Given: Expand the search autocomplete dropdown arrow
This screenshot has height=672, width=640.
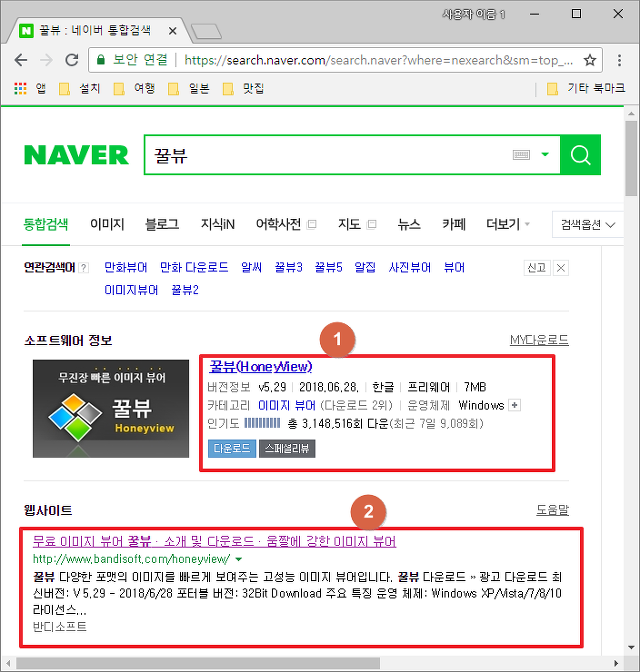Looking at the screenshot, I should tap(545, 154).
